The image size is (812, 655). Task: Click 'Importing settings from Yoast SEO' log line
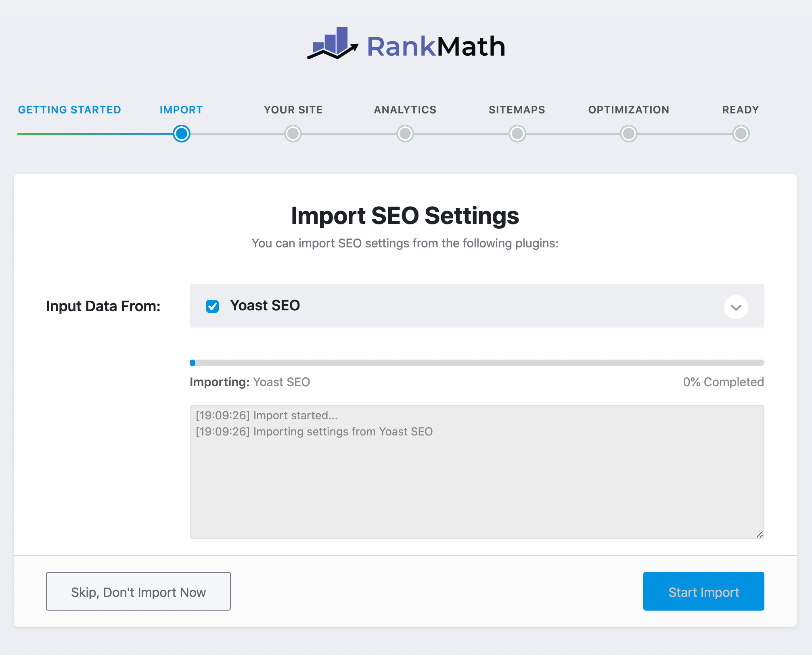314,431
